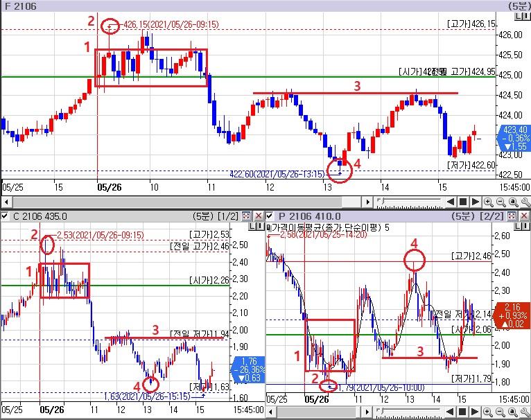
Task: Close the P 2106 410.0 chart pane
Action: click(524, 216)
